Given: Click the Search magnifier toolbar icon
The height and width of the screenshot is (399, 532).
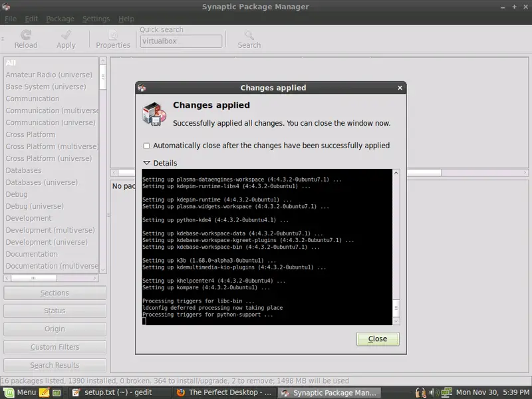Looking at the screenshot, I should pyautogui.click(x=249, y=35).
